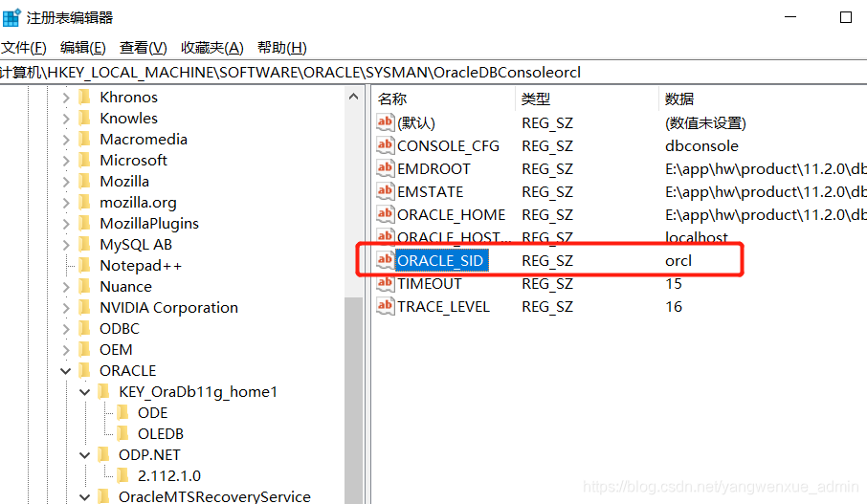Click the tree scrollbar up arrow
Screen dimensions: 867x504
(x=354, y=97)
